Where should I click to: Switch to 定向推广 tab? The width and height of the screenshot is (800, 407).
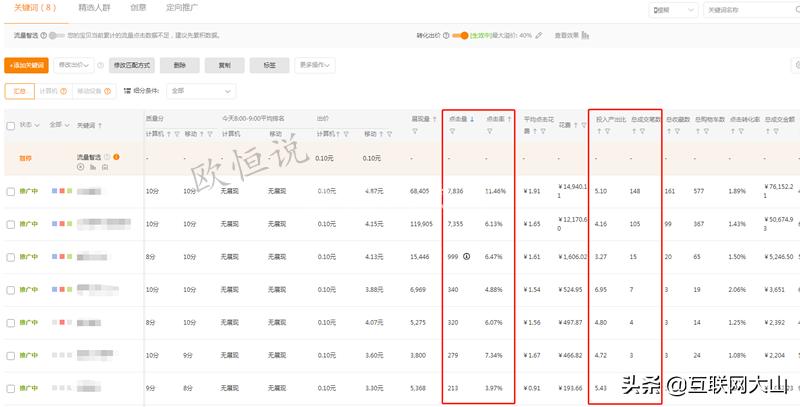(182, 8)
